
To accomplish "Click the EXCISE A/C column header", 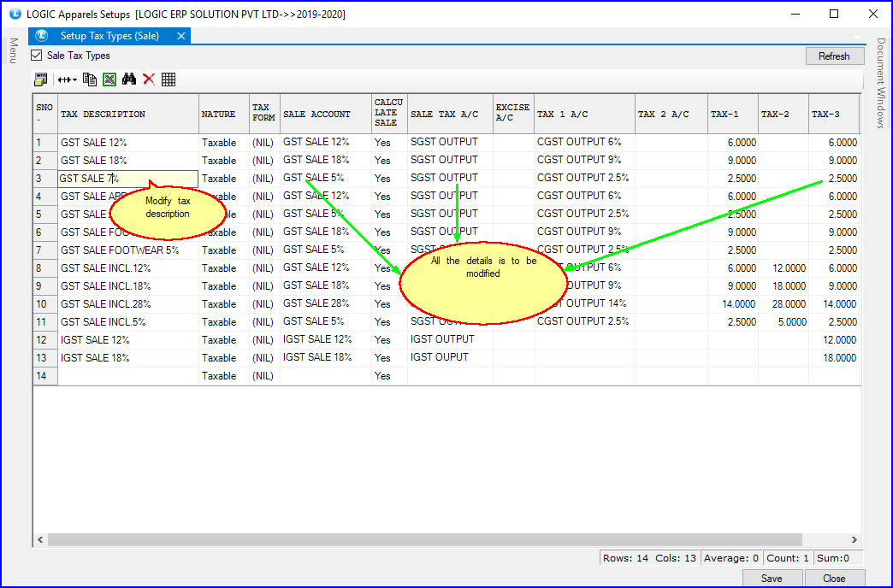I will coord(513,114).
